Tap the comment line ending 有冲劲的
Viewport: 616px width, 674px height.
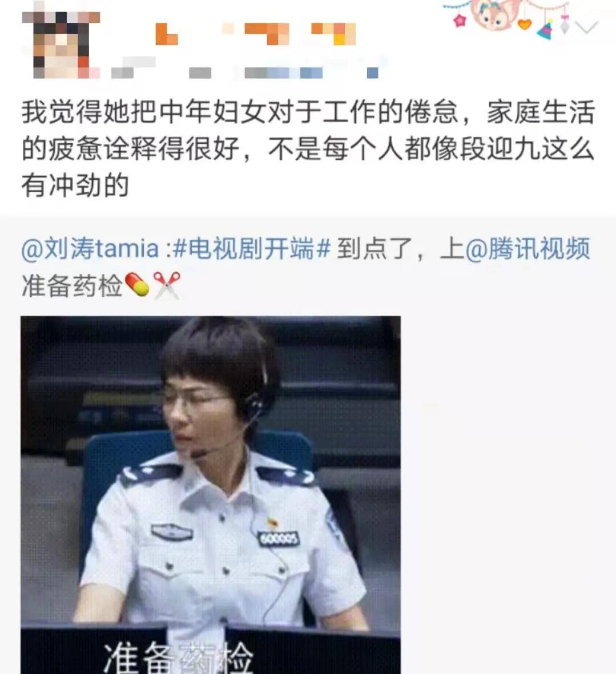point(75,185)
